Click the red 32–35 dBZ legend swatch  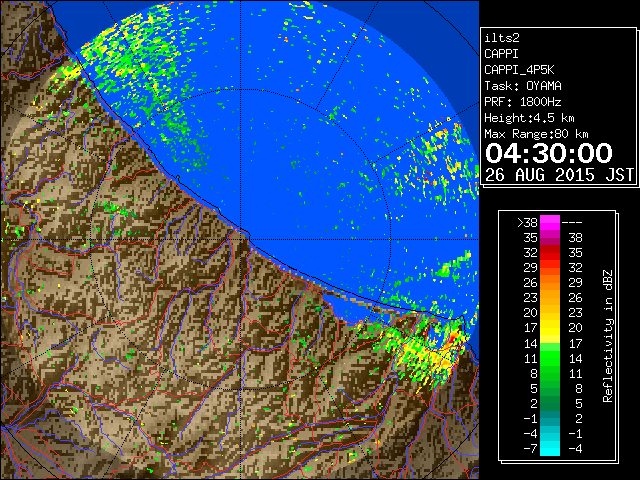[550, 253]
